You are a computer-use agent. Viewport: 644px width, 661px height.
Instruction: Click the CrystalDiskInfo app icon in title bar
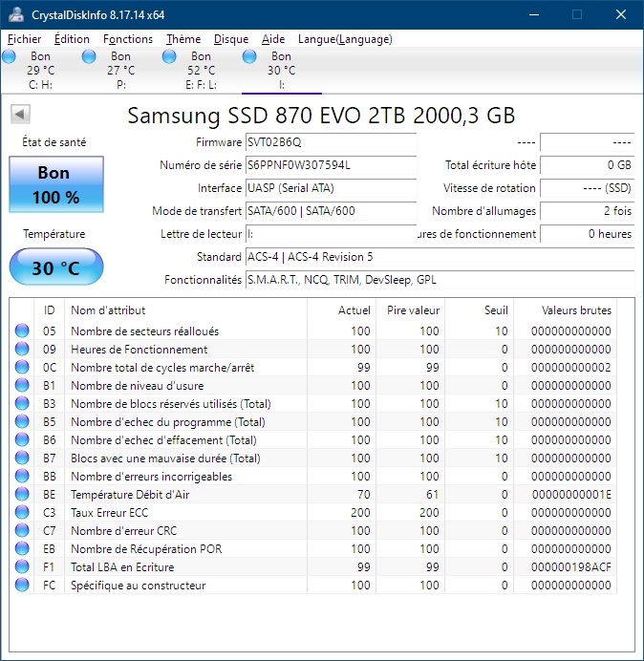click(x=16, y=14)
